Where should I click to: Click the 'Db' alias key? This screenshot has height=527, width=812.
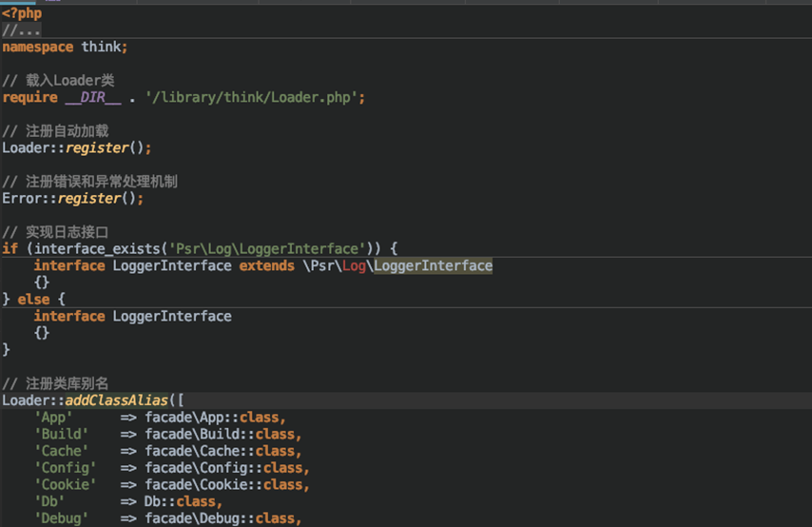tap(49, 501)
